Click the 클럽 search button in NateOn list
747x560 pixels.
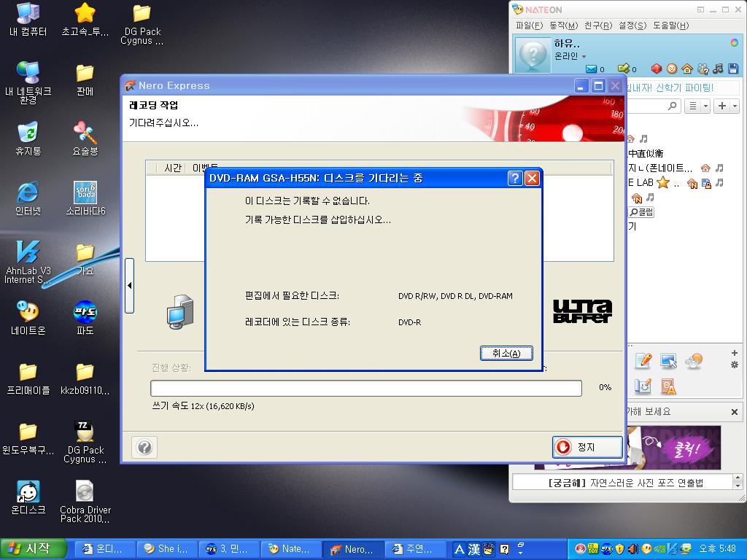point(641,212)
